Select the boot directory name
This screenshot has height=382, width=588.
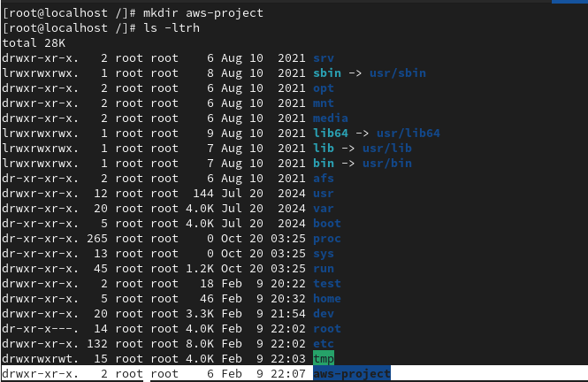327,224
